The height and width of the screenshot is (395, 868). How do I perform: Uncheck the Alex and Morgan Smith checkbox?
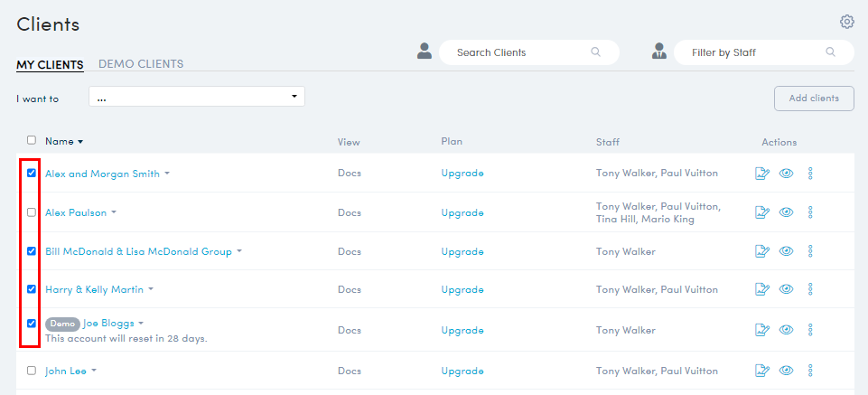32,174
